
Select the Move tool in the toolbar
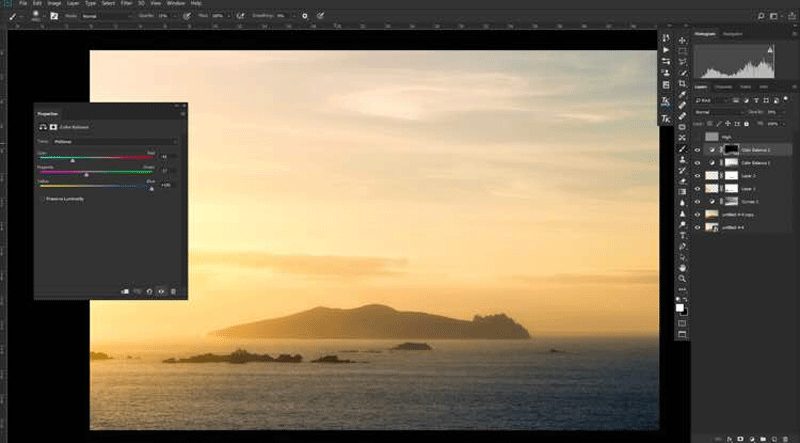click(x=682, y=40)
